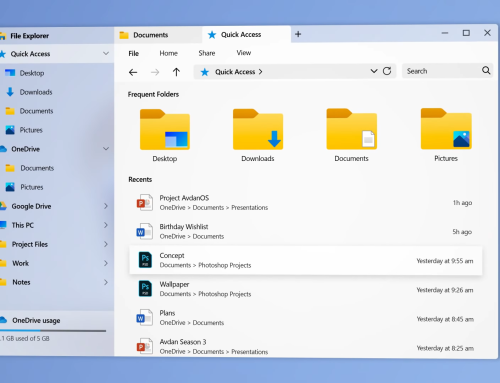The width and height of the screenshot is (500, 383).
Task: Select Project Files label in sidebar
Action: point(30,244)
